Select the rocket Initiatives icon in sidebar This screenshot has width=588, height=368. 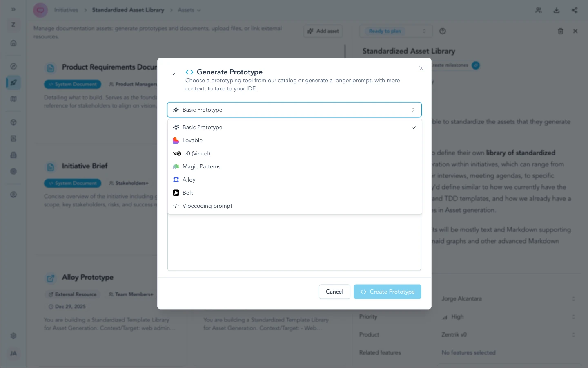click(13, 82)
